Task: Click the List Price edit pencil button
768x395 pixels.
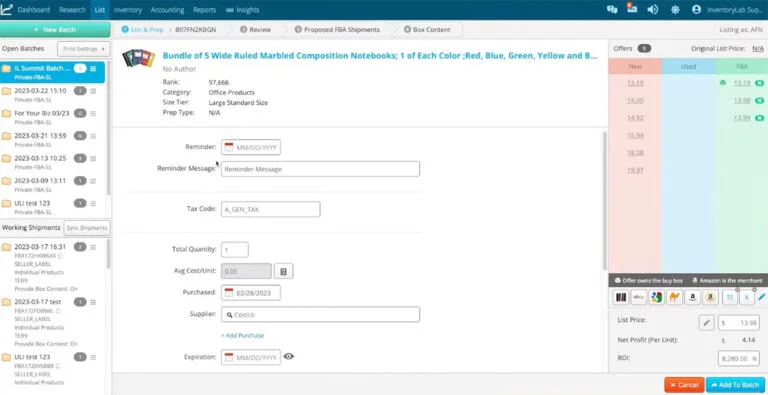Action: (706, 323)
